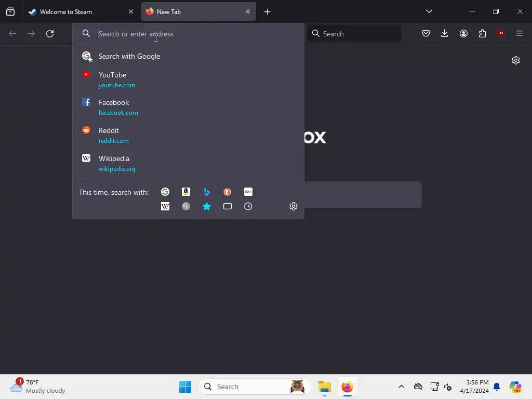List all tabs dropdown arrow
Screen dimensions: 532x399
click(x=429, y=11)
